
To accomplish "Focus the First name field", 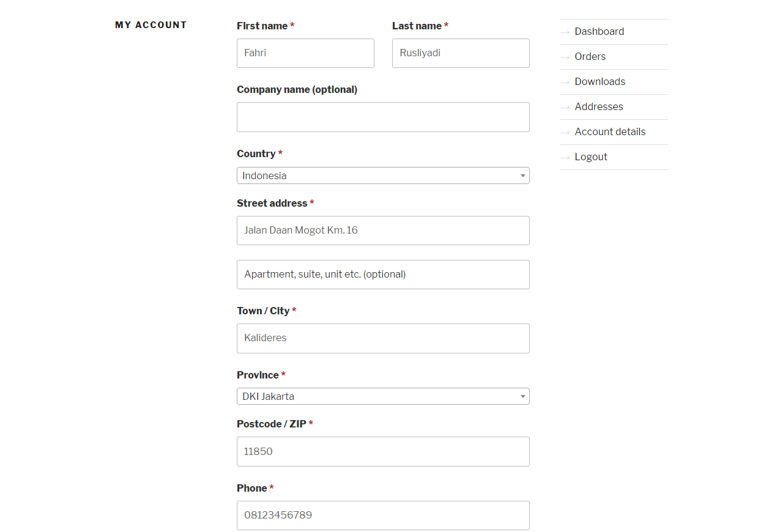I will [x=305, y=53].
